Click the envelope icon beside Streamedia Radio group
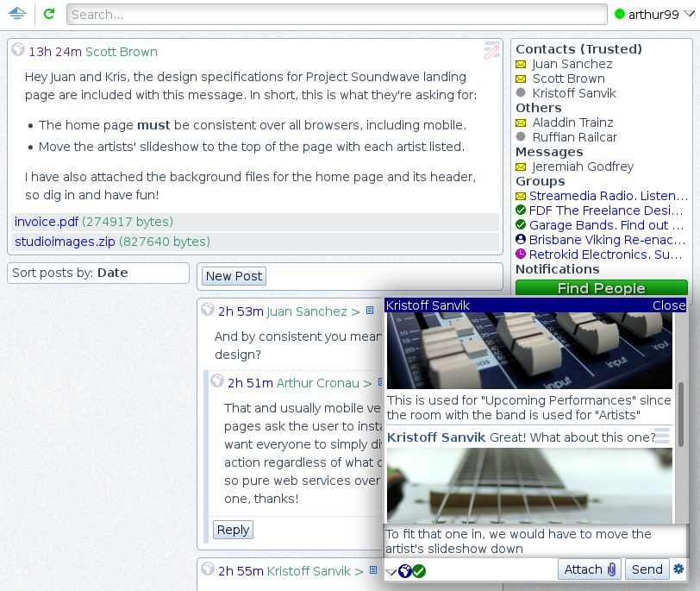 [x=521, y=196]
